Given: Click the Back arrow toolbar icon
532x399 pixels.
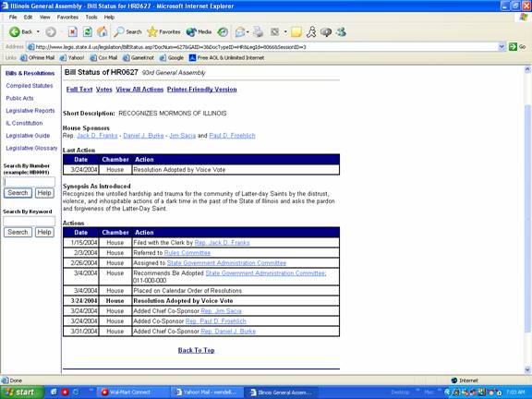Looking at the screenshot, I should point(14,32).
